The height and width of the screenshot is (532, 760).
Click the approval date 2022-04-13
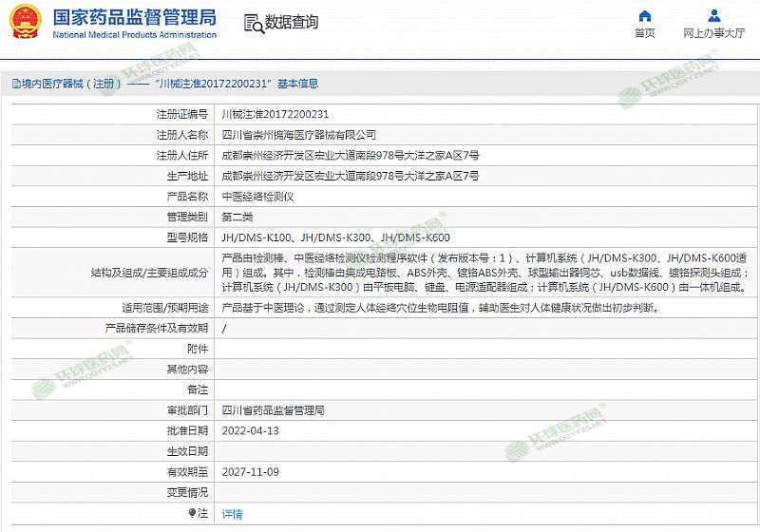click(250, 430)
